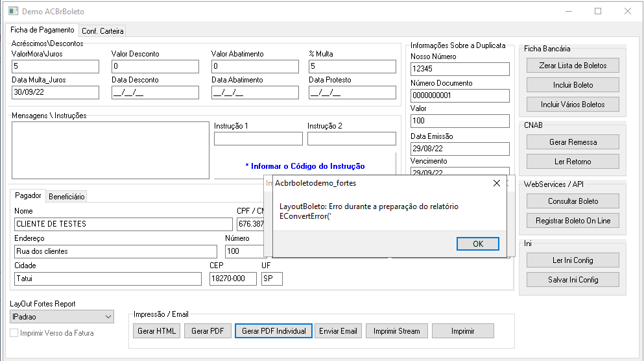Focus the Número field in Pagador

[244, 251]
